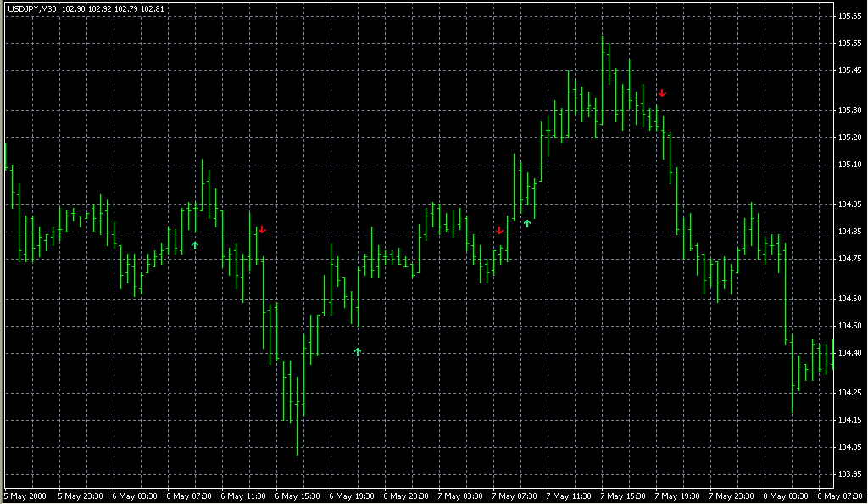Click the 7 May 15:30 time label
Image resolution: width=868 pixels, height=504 pixels.
(x=623, y=496)
